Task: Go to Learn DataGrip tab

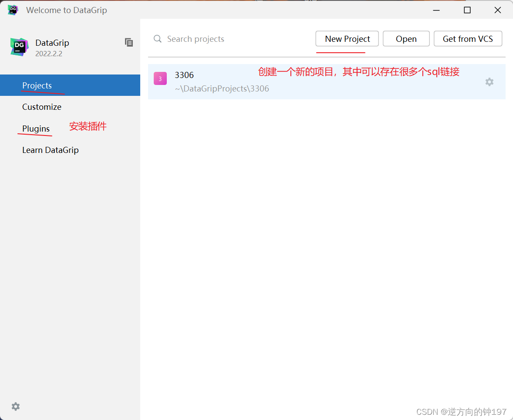Action: tap(70, 150)
